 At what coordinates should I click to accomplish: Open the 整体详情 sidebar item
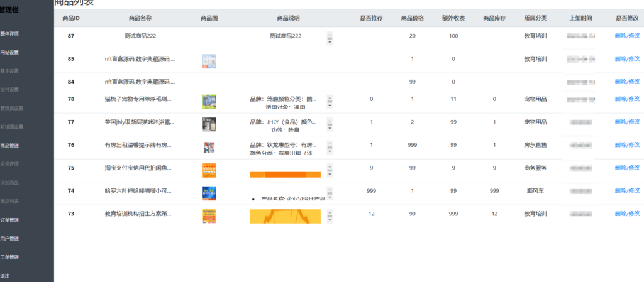pos(9,34)
